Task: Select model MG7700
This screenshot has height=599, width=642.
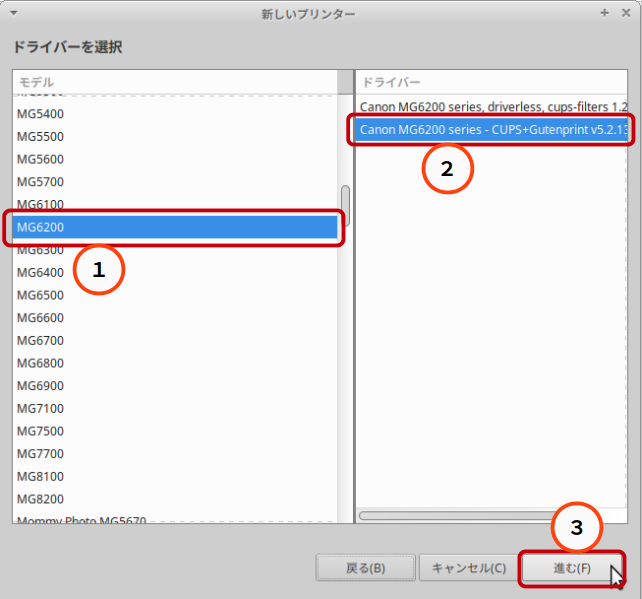Action: pyautogui.click(x=175, y=454)
